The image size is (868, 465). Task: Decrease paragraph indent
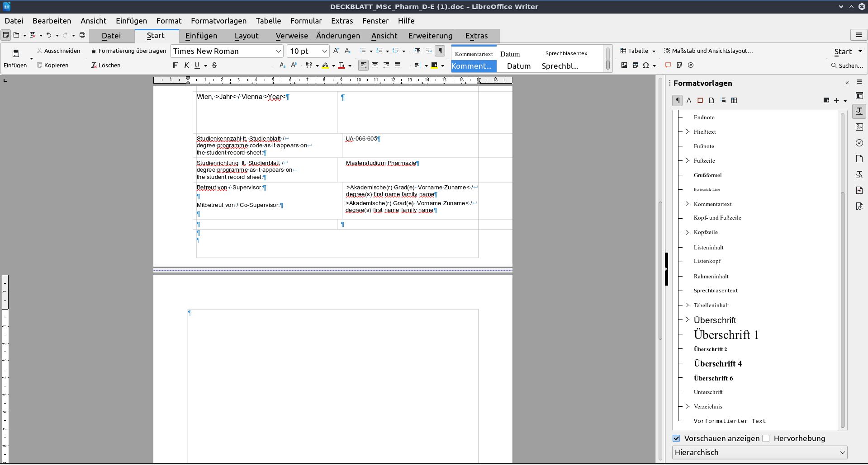tap(429, 51)
